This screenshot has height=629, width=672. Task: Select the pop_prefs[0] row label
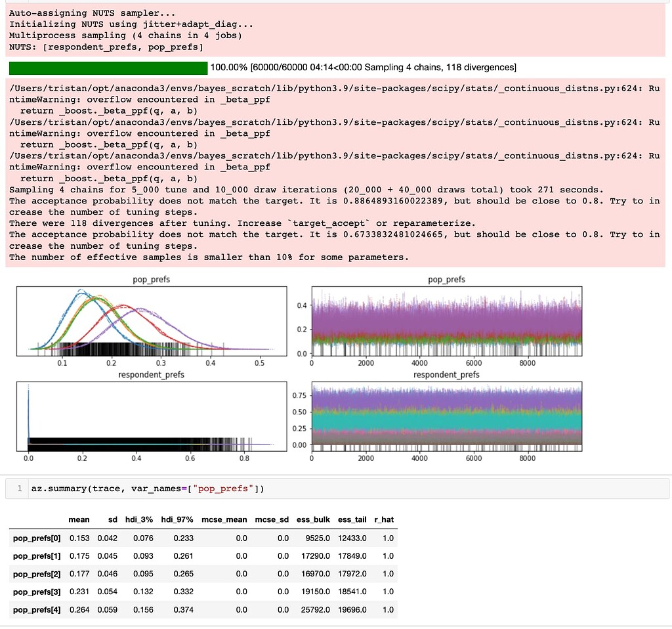[x=37, y=538]
